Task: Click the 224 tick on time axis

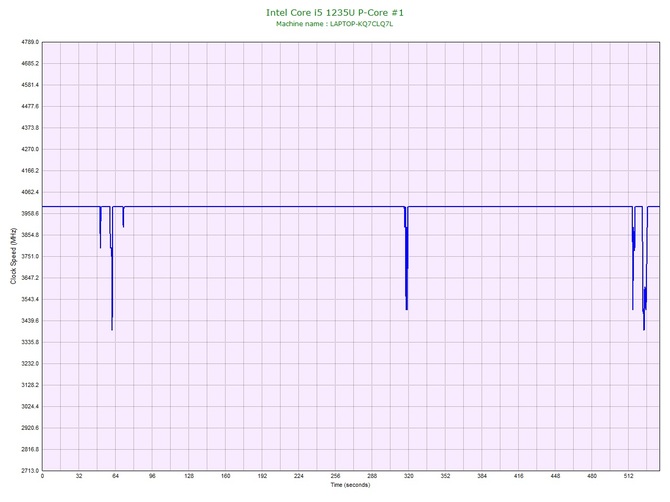Action: (299, 476)
